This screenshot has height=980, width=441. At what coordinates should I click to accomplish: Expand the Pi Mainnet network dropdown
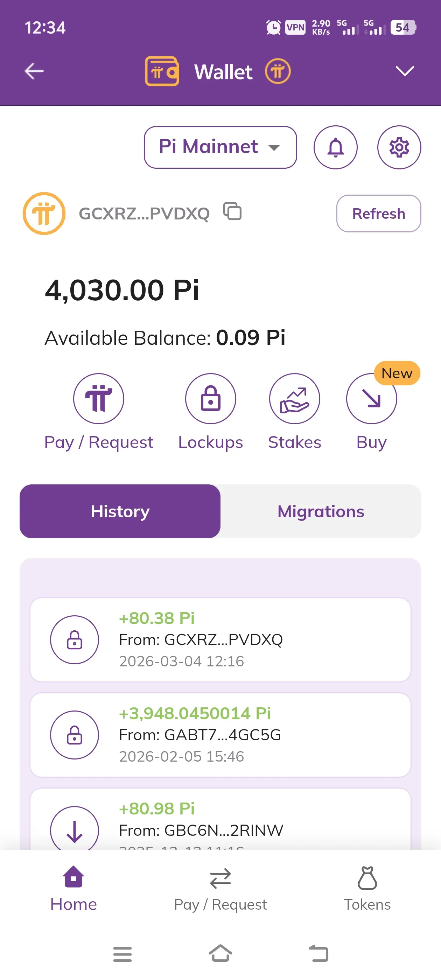[x=220, y=147]
